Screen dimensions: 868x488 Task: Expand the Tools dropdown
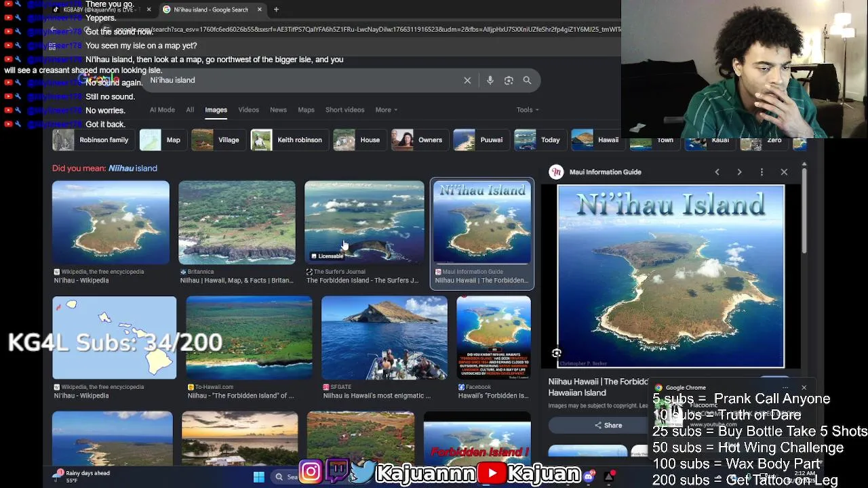pos(528,110)
